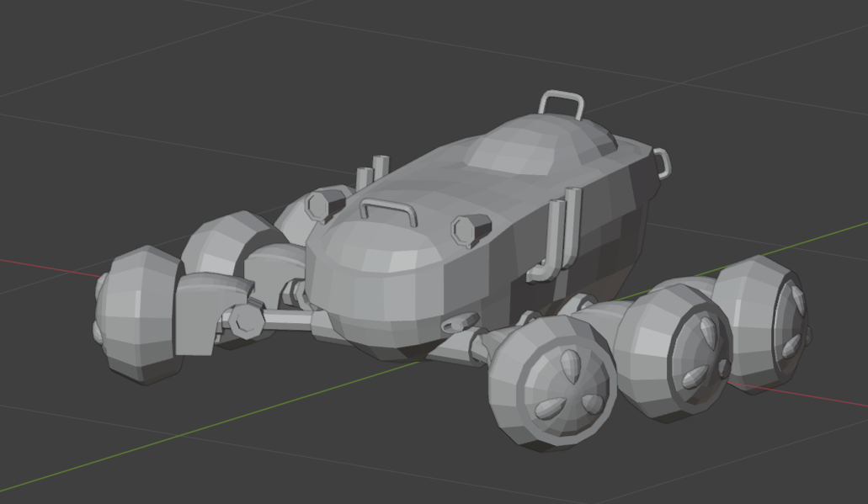Select the axle rod connecting to the front-left joint
The image size is (868, 504).
[286, 319]
